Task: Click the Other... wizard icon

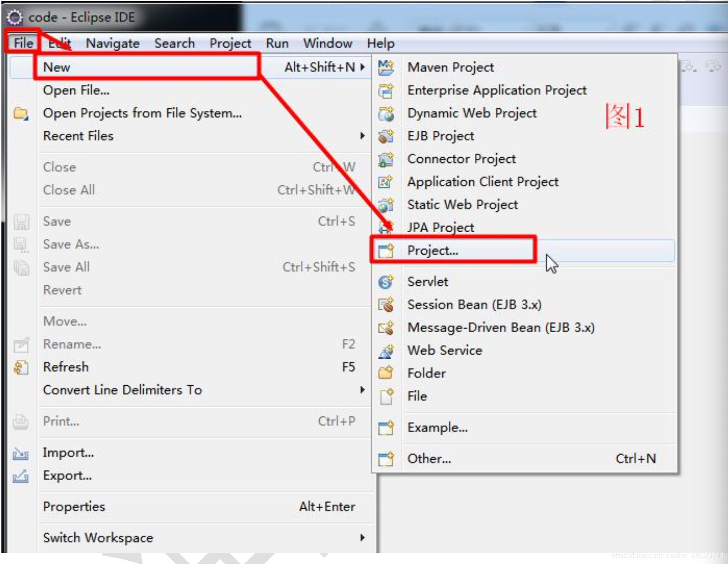Action: 386,459
